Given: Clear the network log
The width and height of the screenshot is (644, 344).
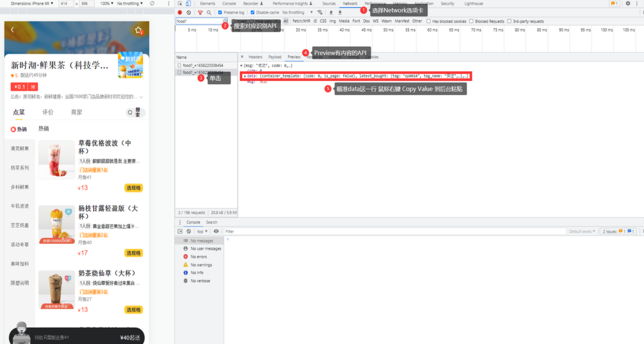Looking at the screenshot, I should (189, 13).
